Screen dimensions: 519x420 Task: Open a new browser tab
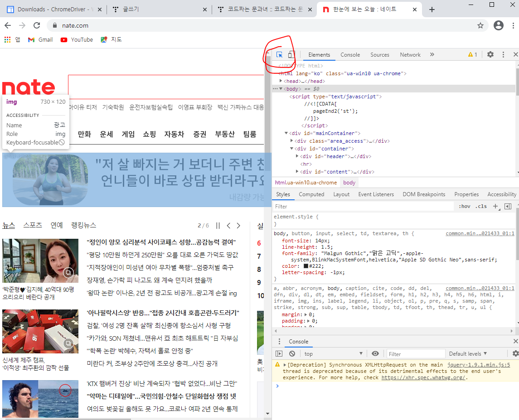[432, 10]
